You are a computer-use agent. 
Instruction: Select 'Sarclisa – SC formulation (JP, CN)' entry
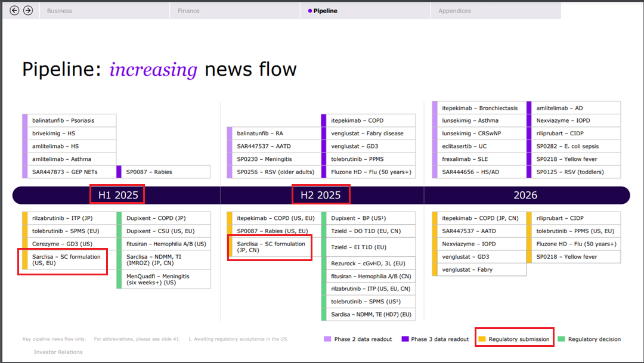tap(274, 247)
